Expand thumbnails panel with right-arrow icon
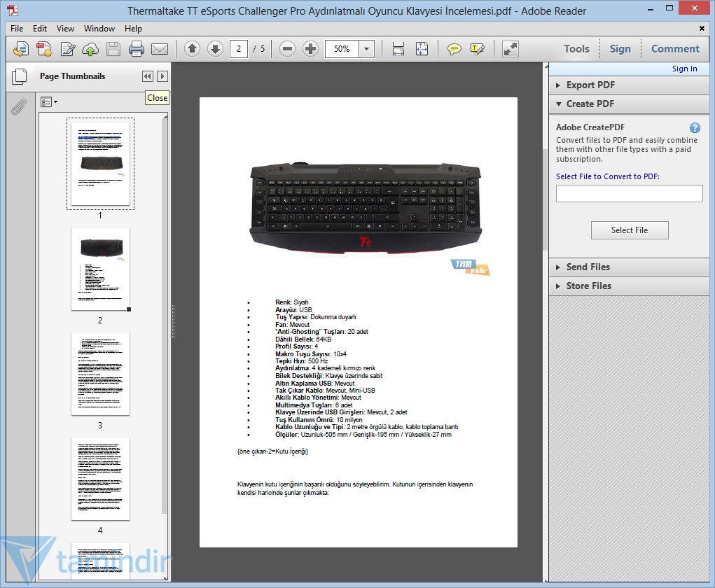The width and height of the screenshot is (715, 588). click(162, 76)
